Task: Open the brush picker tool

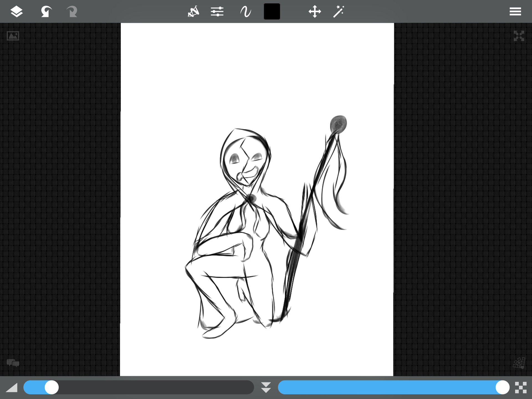Action: [193, 12]
